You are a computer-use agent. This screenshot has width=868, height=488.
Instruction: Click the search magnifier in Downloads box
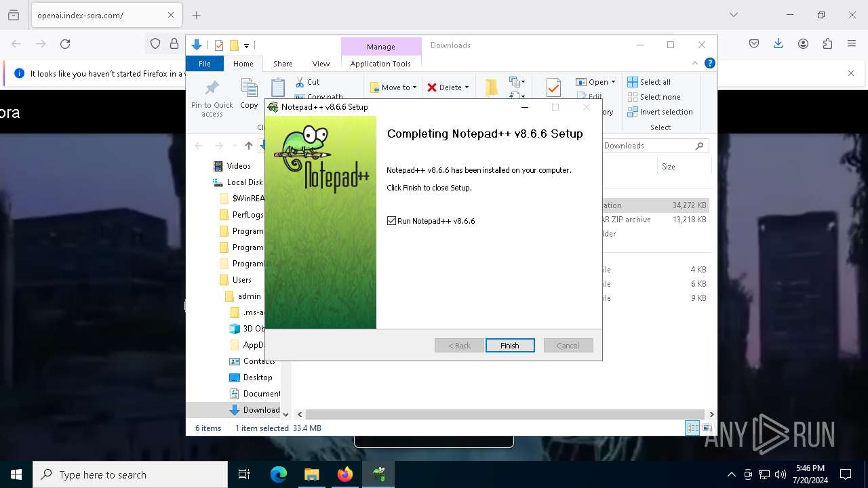click(699, 146)
